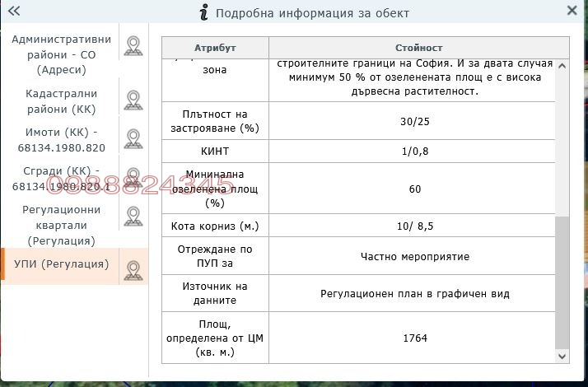Open Сгради (КК) - 68134.1980.820.1 tab
The height and width of the screenshot is (387, 588).
click(62, 179)
